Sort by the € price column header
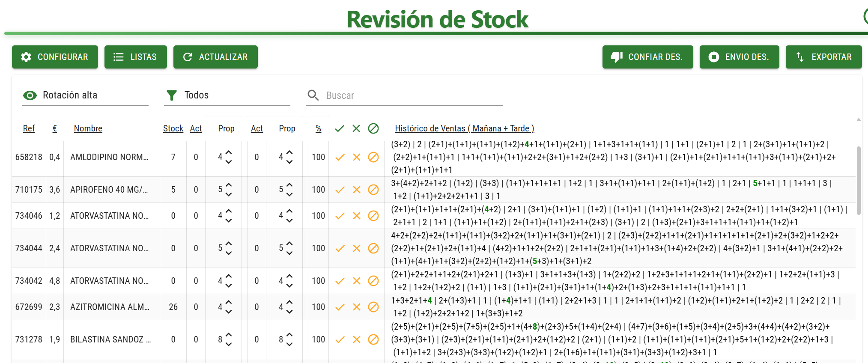Viewport: 868px width, 363px height. [55, 128]
